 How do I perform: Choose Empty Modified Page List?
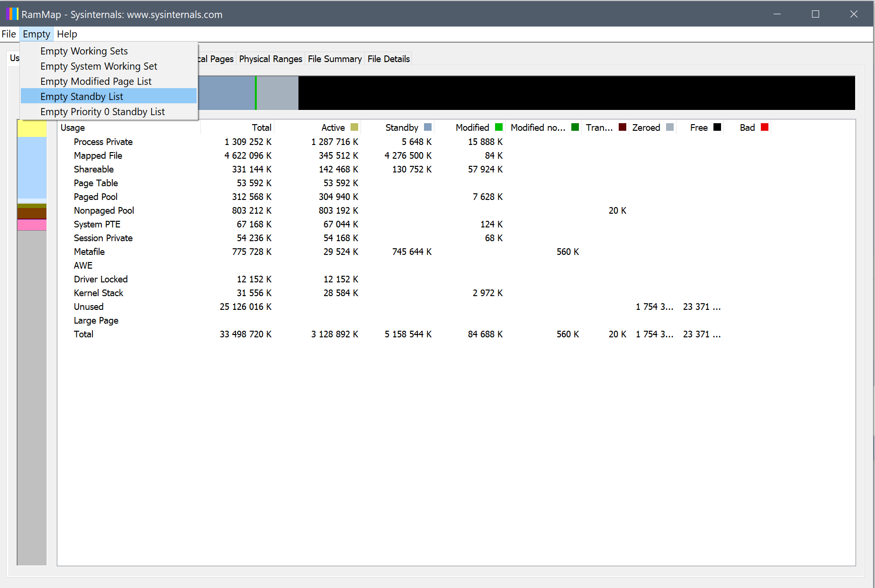[x=109, y=81]
